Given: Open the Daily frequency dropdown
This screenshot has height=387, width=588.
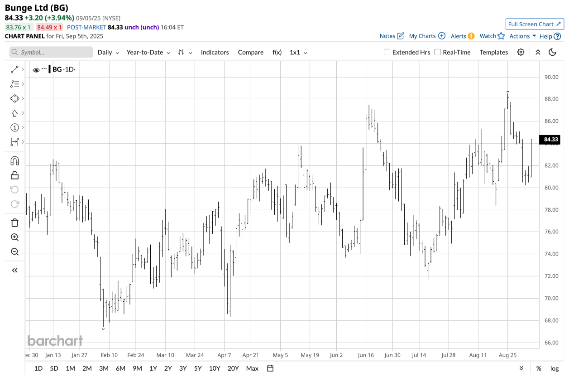Looking at the screenshot, I should tap(108, 52).
